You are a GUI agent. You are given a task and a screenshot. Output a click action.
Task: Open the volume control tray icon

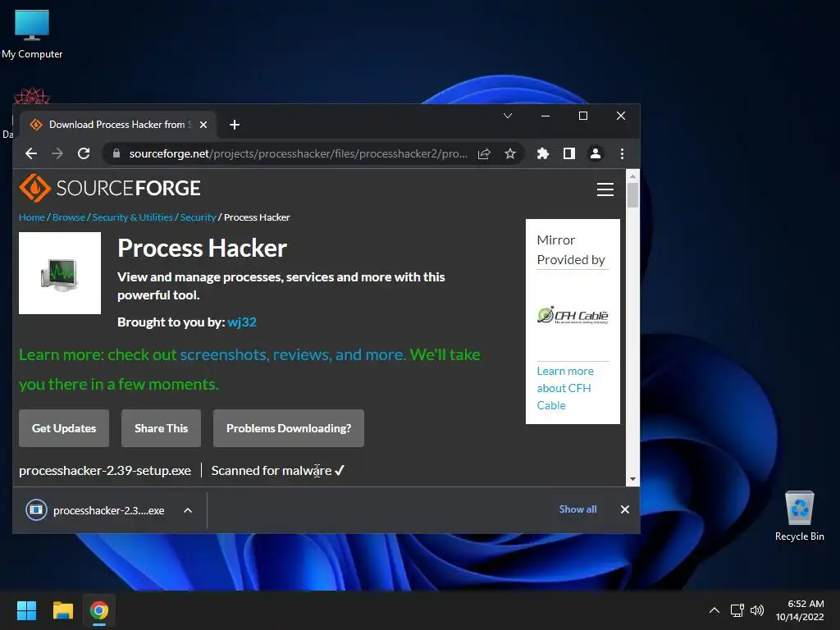(x=757, y=610)
